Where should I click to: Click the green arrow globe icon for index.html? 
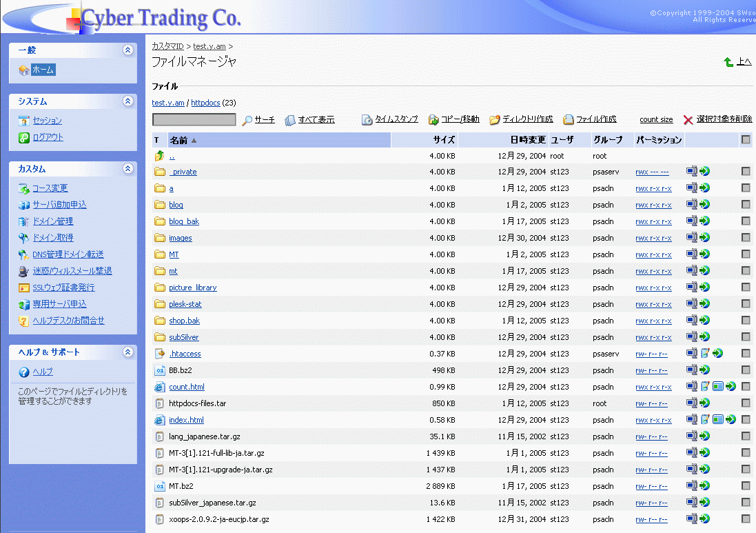point(731,420)
